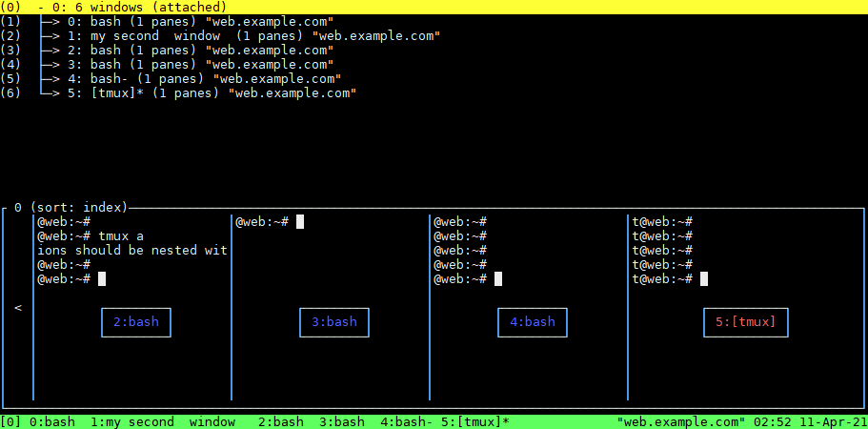Switch to 0:bash in status bar
The width and height of the screenshot is (868, 429).
pos(51,421)
